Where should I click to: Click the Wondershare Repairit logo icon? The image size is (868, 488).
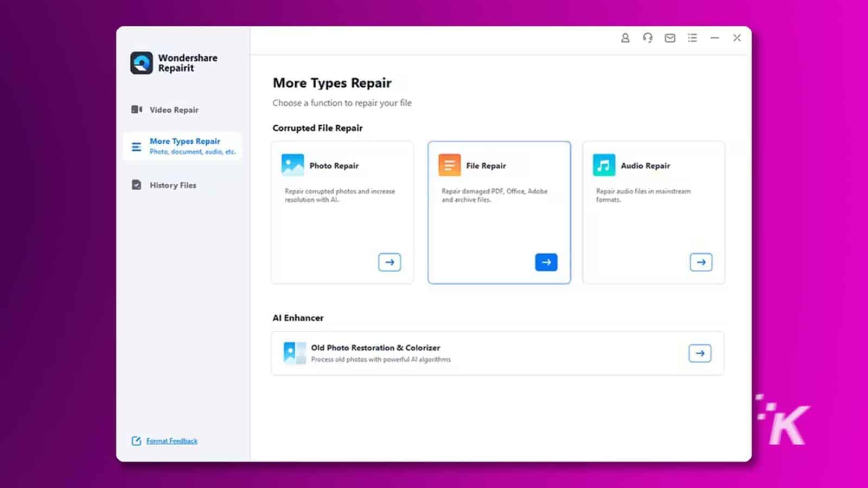pos(142,63)
